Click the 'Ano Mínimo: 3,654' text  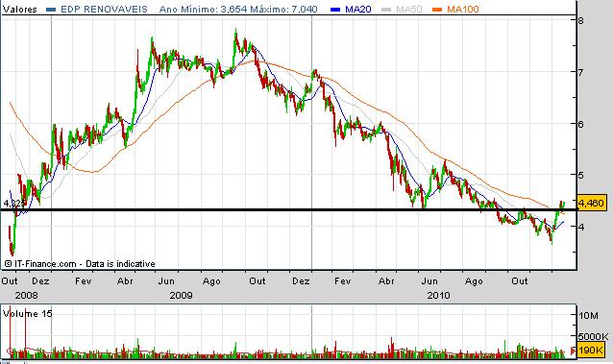[x=203, y=9]
